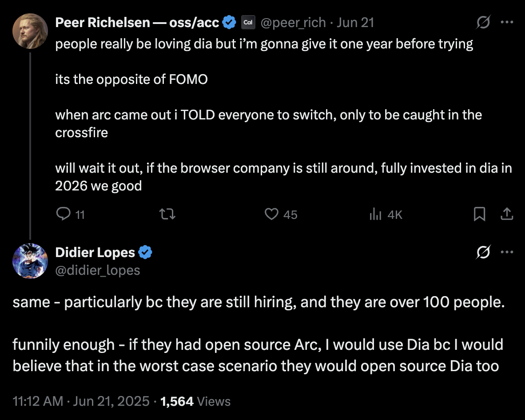Like the post with 45 likes

[281, 214]
